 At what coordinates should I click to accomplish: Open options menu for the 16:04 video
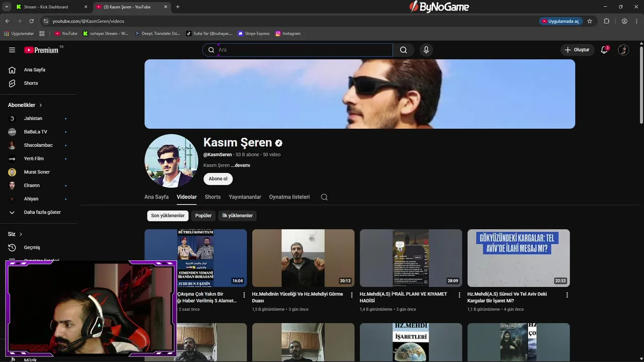(244, 295)
